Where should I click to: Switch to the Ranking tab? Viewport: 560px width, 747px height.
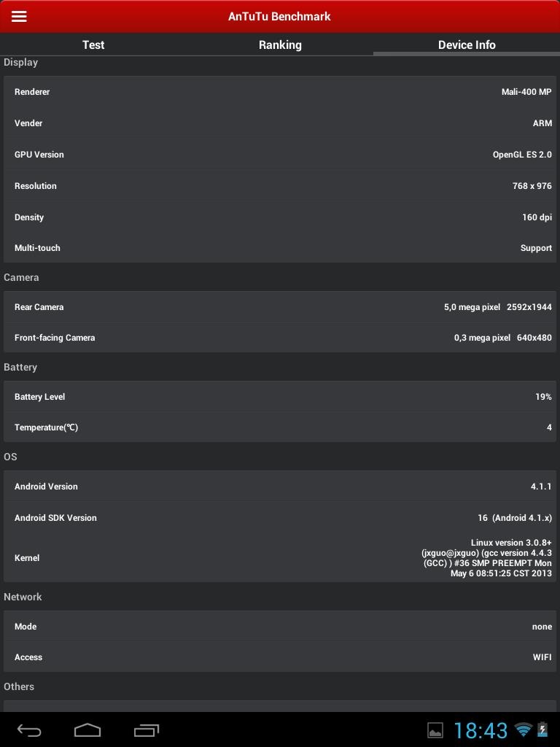[x=280, y=44]
